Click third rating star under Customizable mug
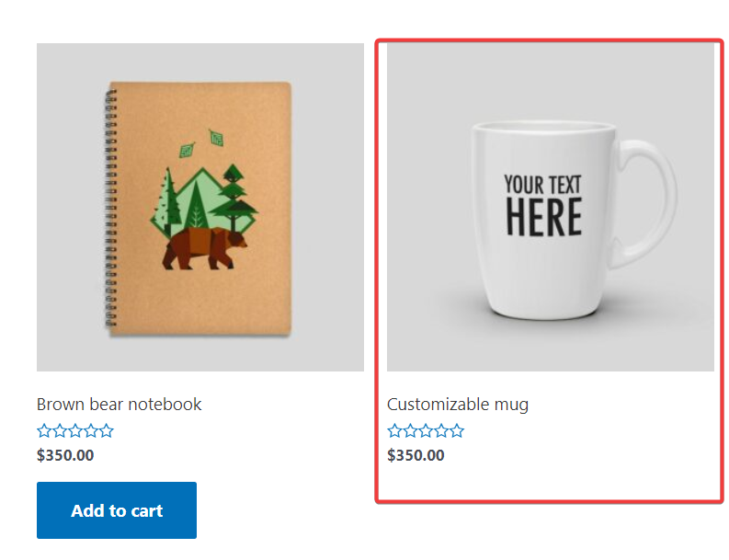This screenshot has height=560, width=729. [x=427, y=430]
